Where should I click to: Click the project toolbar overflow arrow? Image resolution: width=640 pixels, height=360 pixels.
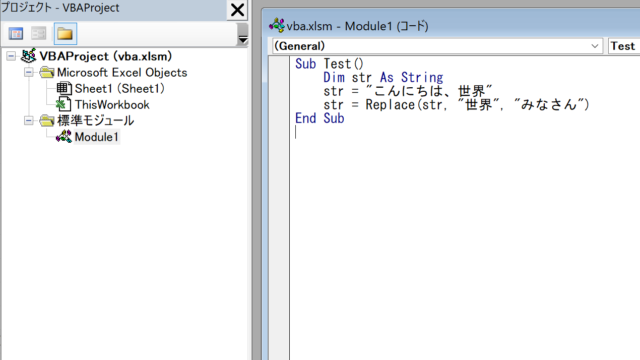click(242, 34)
